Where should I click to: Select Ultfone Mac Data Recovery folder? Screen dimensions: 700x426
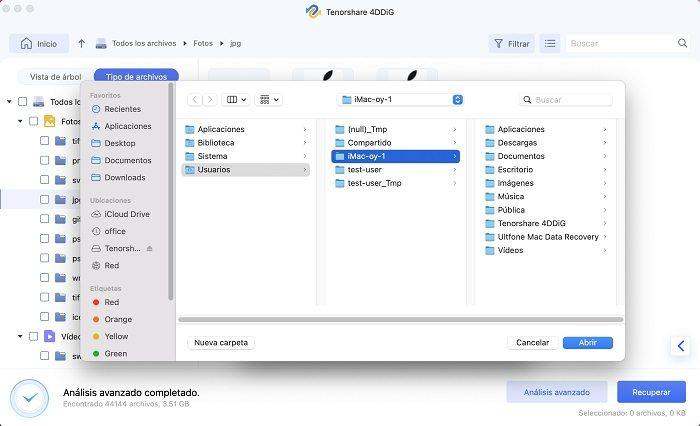(546, 237)
